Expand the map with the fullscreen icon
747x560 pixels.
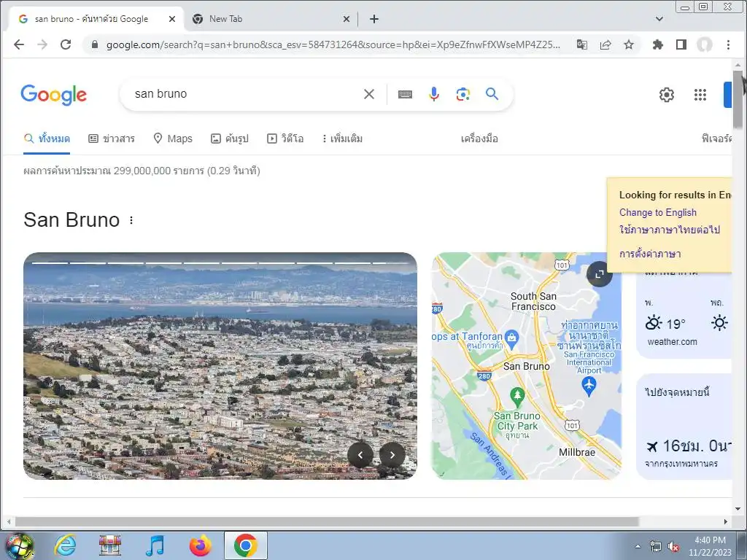click(x=600, y=274)
